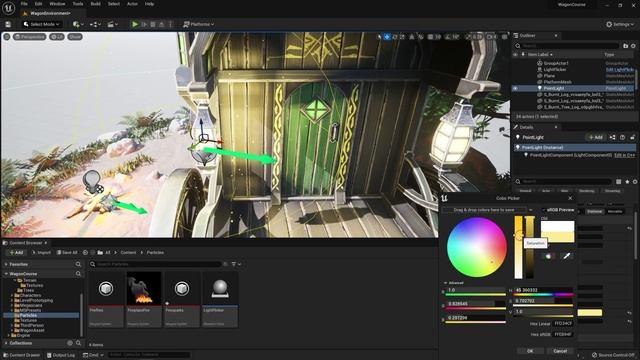Open the Edit menu

tap(38, 4)
